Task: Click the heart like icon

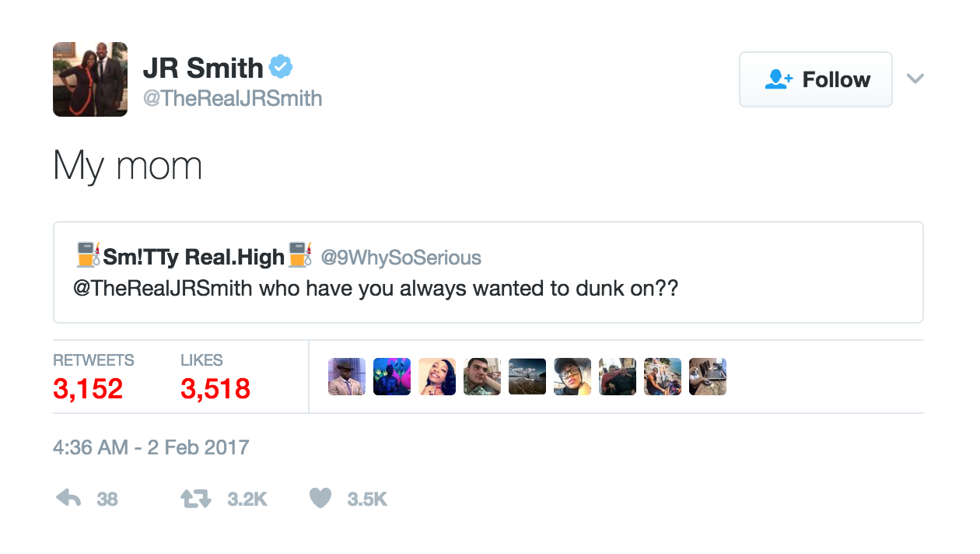Action: pos(320,498)
